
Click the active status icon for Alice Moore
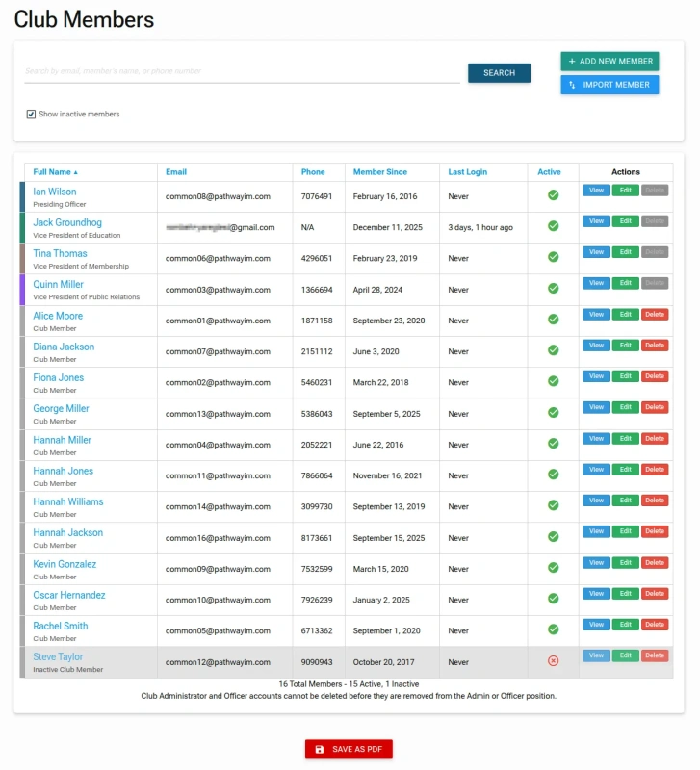[x=553, y=320]
